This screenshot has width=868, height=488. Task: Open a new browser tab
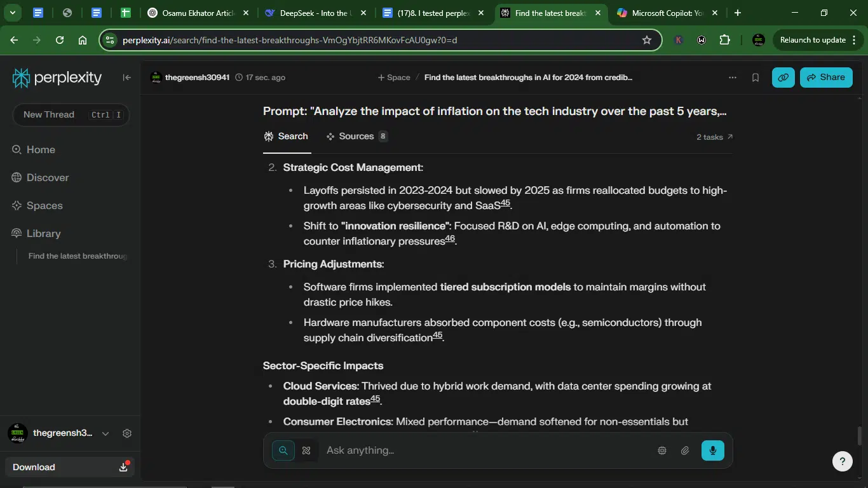coord(737,13)
